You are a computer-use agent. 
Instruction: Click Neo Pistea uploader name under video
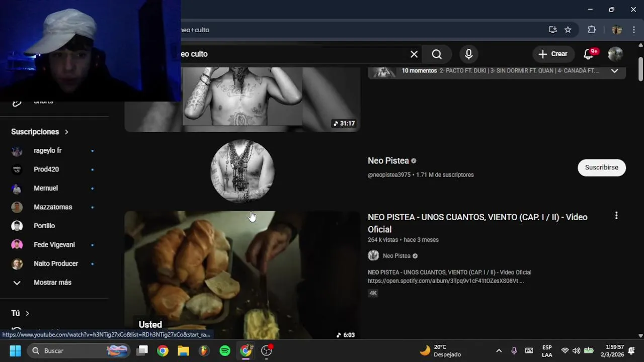pyautogui.click(x=396, y=256)
